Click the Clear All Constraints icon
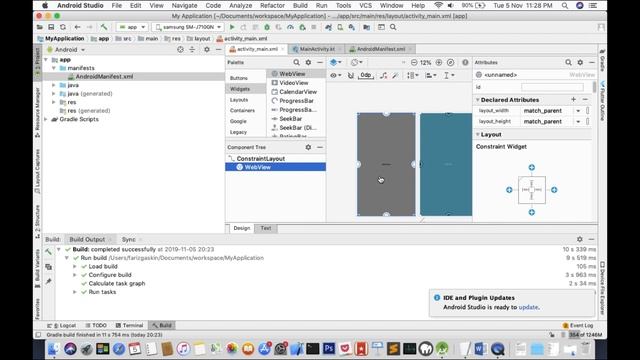 point(383,75)
